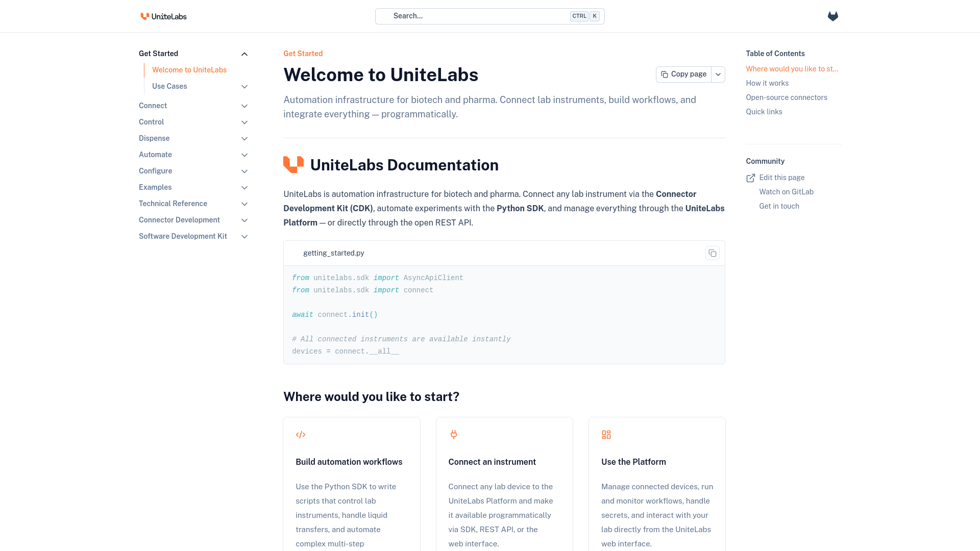Open Use Cases in the sidebar
Viewport: 980px width, 551px height.
coord(169,86)
